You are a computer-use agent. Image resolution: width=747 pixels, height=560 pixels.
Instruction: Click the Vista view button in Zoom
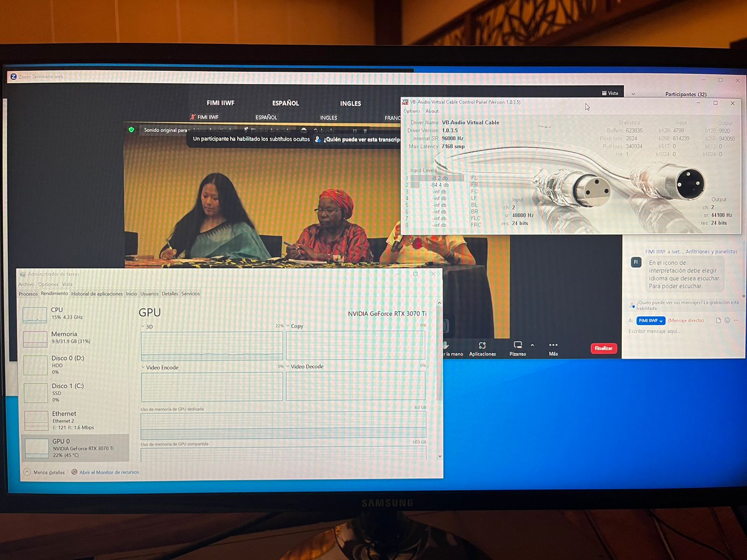click(x=610, y=93)
